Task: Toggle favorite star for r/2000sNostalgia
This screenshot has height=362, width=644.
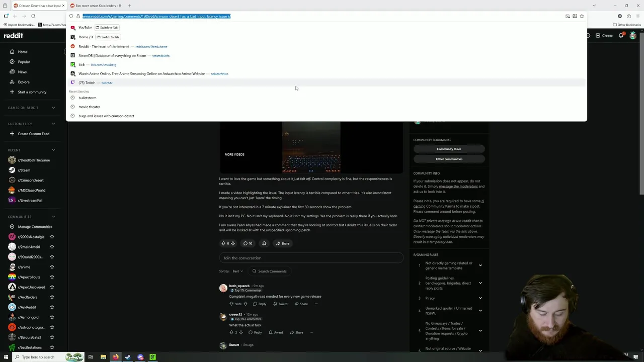Action: (x=52, y=237)
